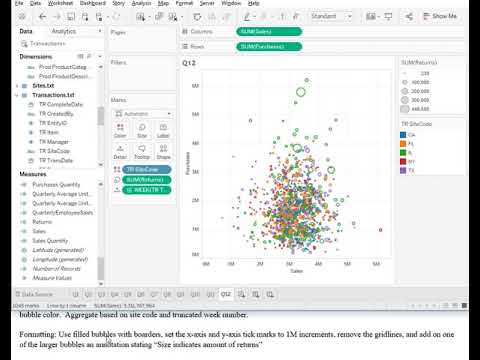Open the Show/Hide Cards dropdown arrow

[x=379, y=17]
